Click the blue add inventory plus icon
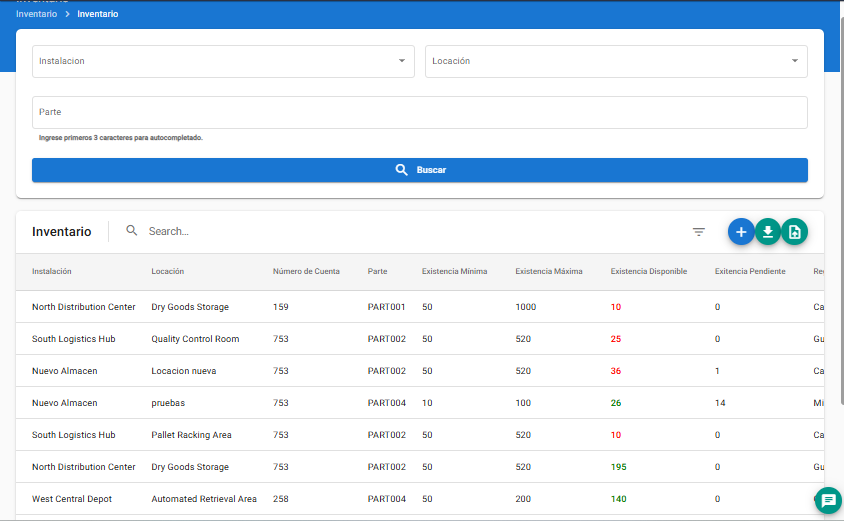Viewport: 844px width, 521px height. [x=741, y=232]
